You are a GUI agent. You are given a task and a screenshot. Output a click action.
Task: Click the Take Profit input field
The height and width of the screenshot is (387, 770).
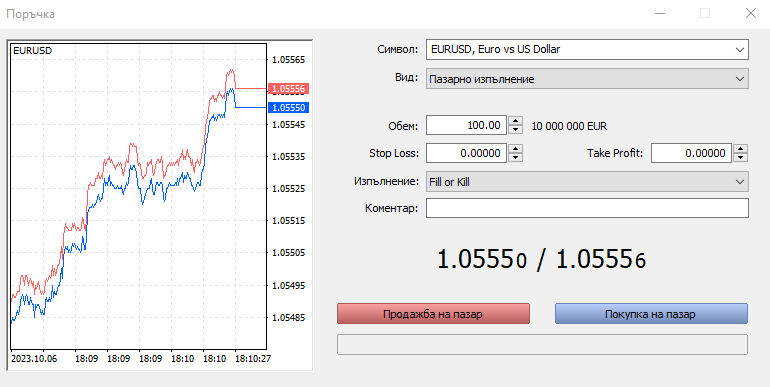click(691, 153)
